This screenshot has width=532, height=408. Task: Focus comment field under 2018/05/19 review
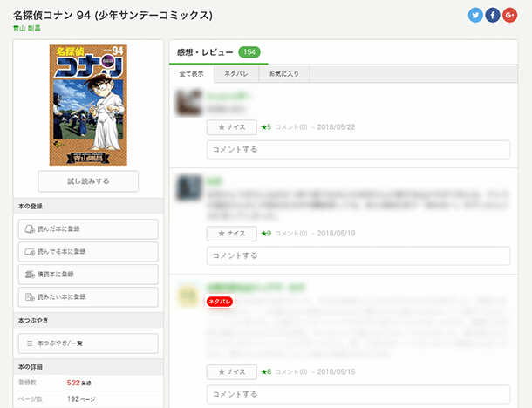click(358, 255)
